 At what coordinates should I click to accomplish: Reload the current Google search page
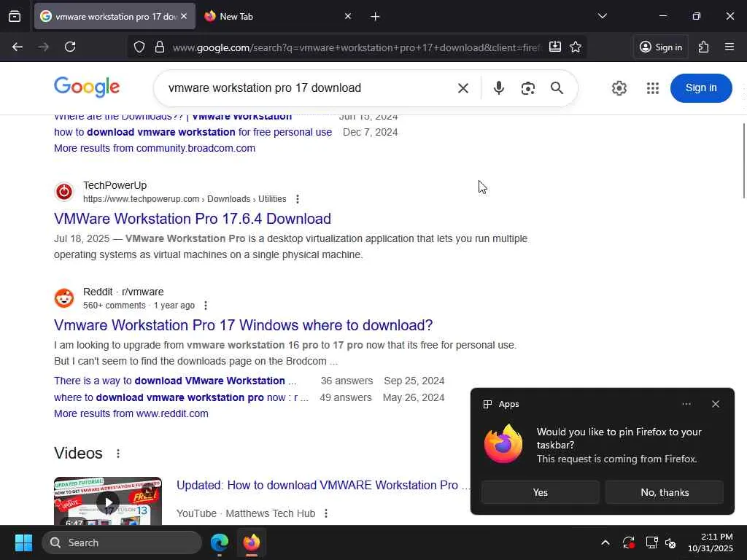[70, 47]
